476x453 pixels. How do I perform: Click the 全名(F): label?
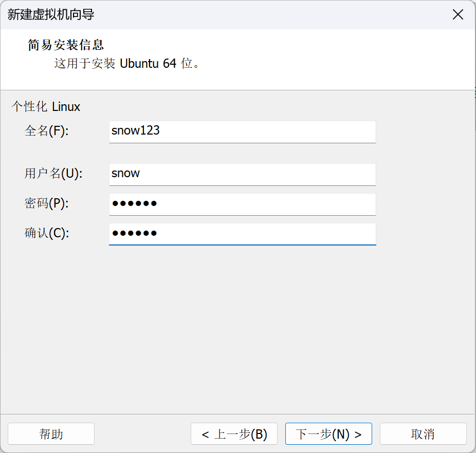pos(46,131)
